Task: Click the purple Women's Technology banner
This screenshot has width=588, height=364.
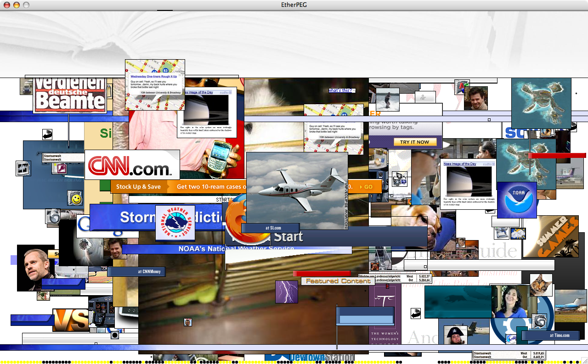Action: point(385,314)
